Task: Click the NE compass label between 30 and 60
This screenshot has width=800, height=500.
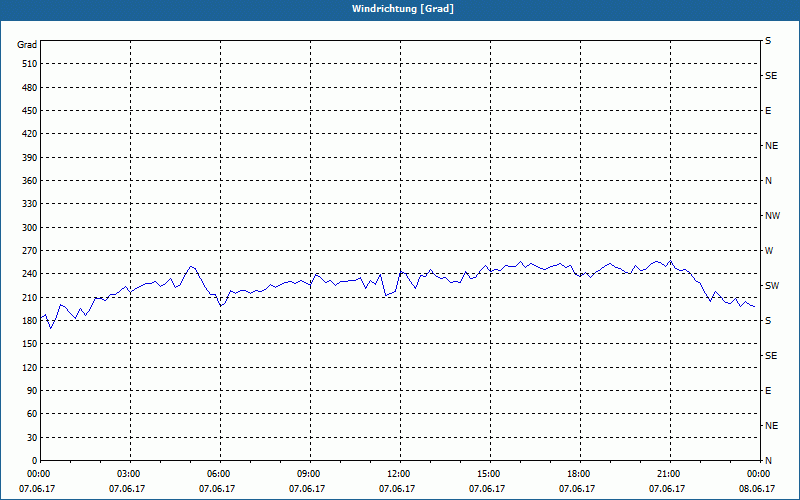Action: 771,426
